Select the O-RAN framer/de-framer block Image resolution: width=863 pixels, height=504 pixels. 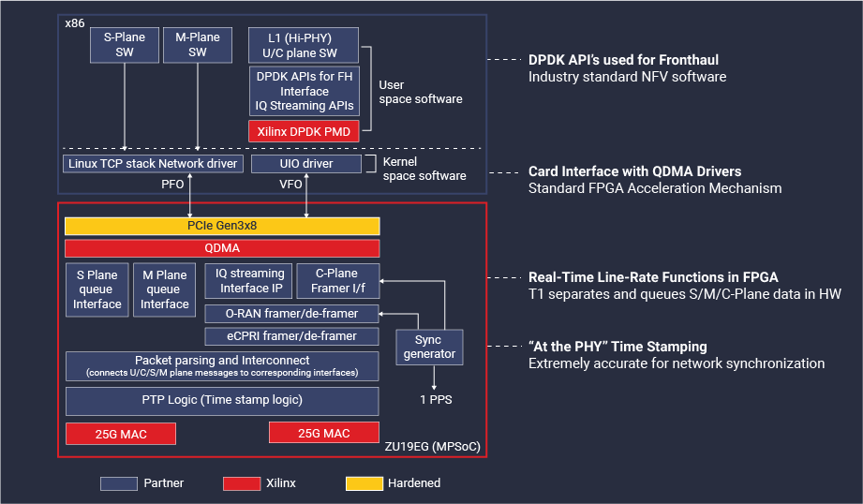[x=291, y=314]
